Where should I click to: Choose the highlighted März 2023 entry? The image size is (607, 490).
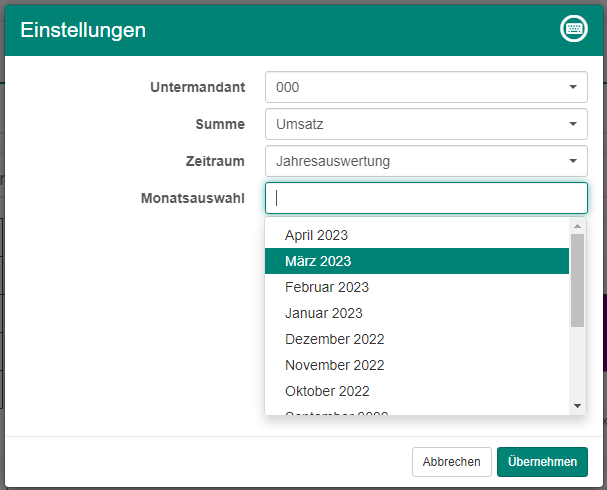click(318, 261)
